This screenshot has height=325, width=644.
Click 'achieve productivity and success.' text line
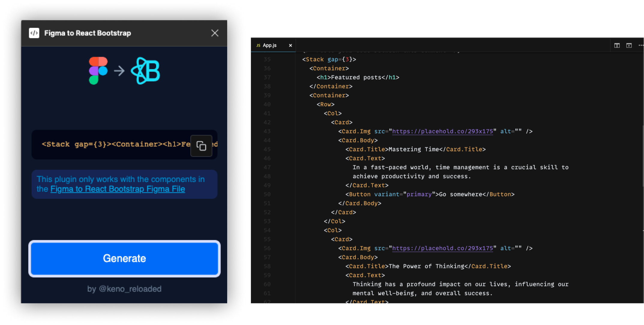[412, 176]
